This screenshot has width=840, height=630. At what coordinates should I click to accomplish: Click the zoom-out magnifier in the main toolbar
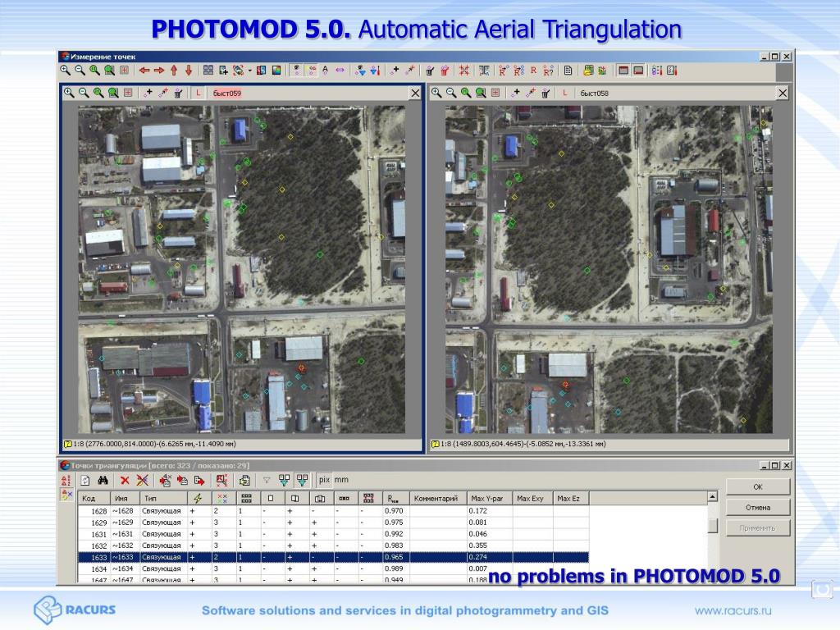tap(80, 71)
